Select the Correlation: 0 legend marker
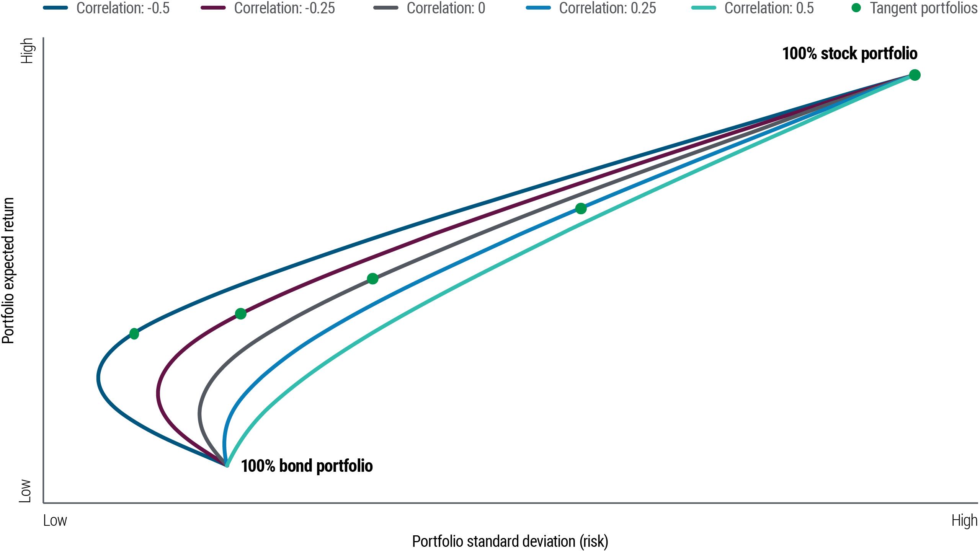This screenshot has width=980, height=551. 387,7
